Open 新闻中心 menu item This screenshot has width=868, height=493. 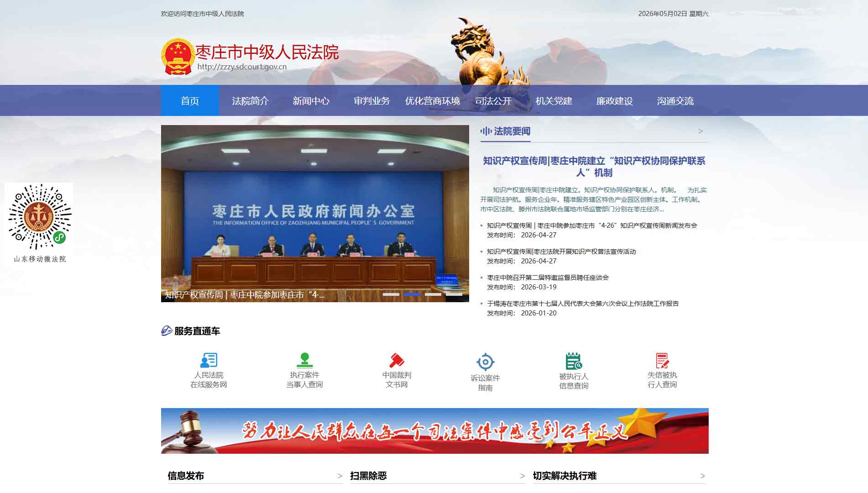click(311, 100)
